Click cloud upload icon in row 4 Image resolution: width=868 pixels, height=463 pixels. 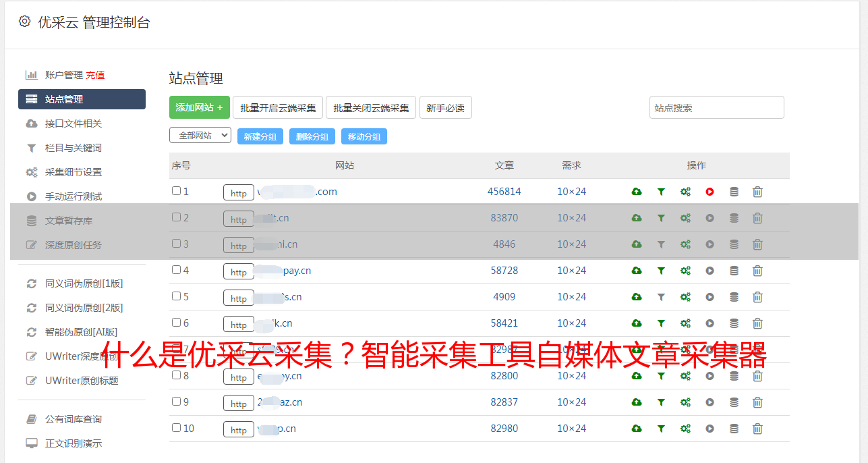click(637, 271)
